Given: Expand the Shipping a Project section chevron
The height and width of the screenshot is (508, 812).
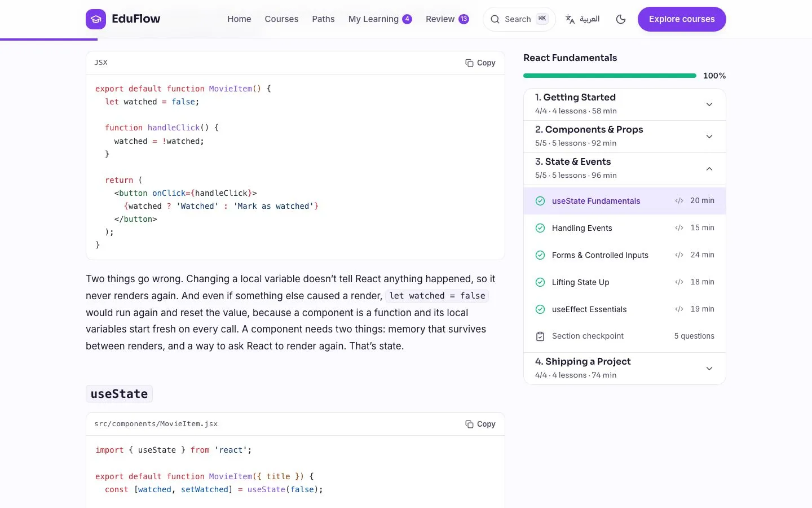Looking at the screenshot, I should click(709, 369).
